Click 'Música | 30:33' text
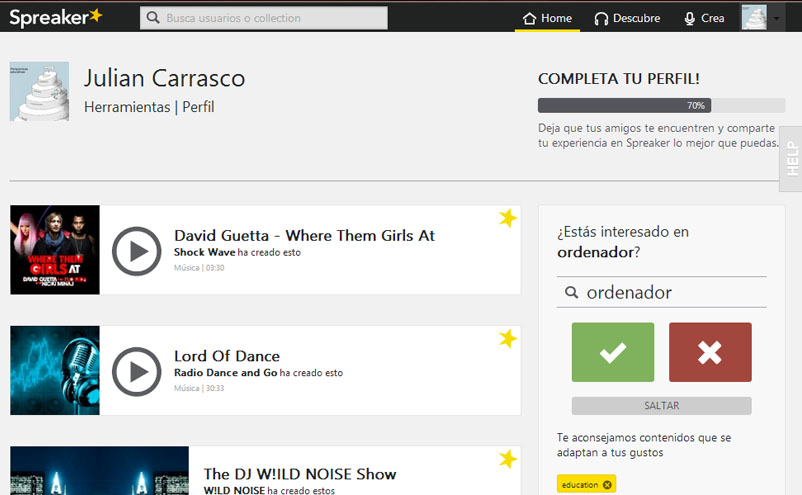Image resolution: width=802 pixels, height=495 pixels. [x=199, y=388]
